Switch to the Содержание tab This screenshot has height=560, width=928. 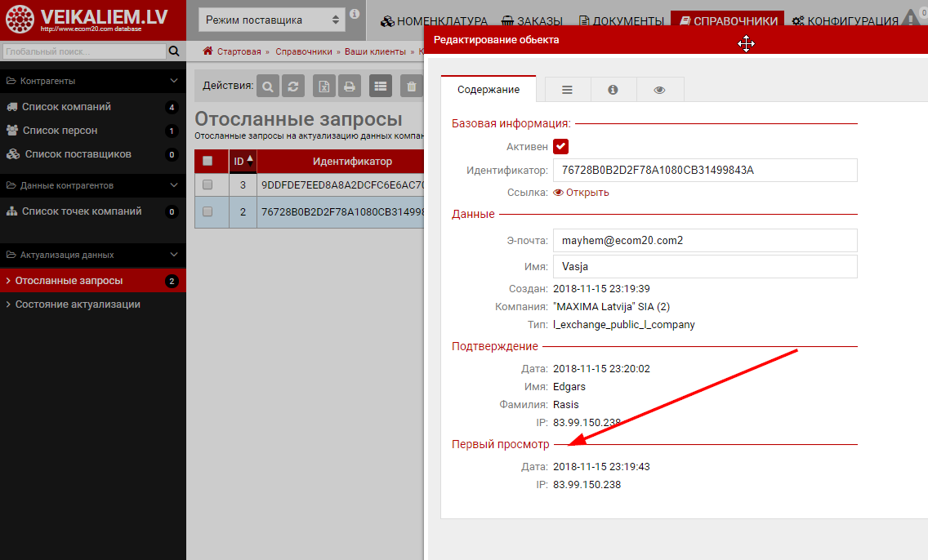click(x=488, y=90)
